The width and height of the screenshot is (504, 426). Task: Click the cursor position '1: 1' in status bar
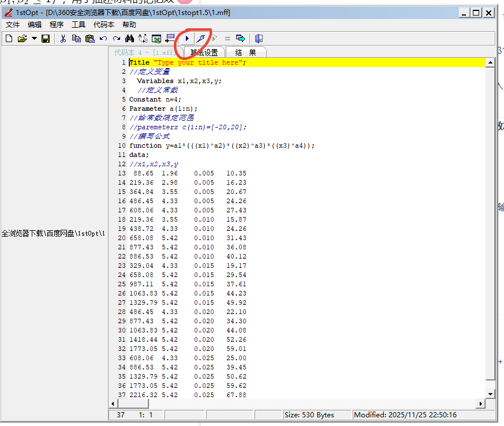pos(145,415)
